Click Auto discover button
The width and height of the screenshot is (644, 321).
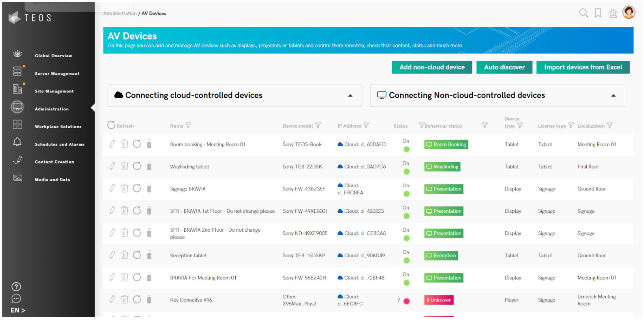504,67
